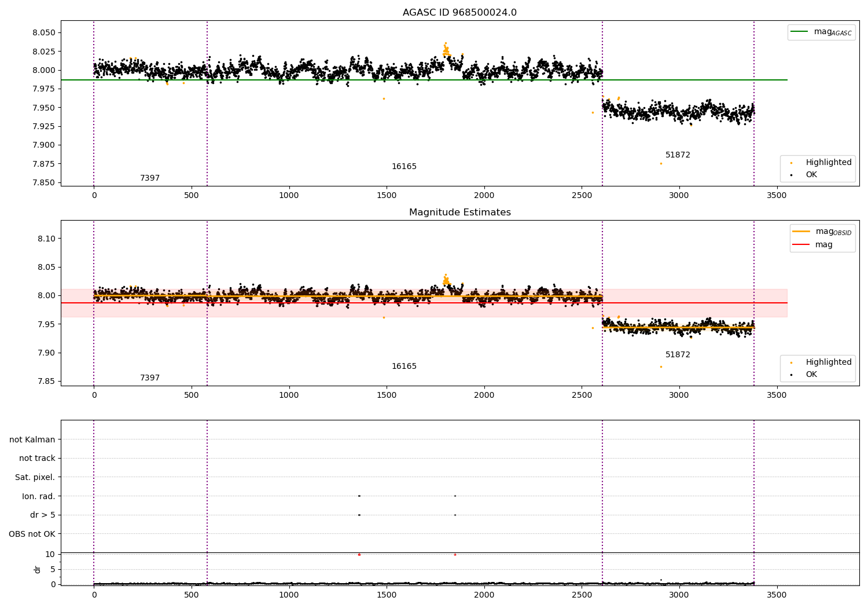Click the 1500 x-tick of bottom plot
The height and width of the screenshot is (608, 868).
coord(387,595)
